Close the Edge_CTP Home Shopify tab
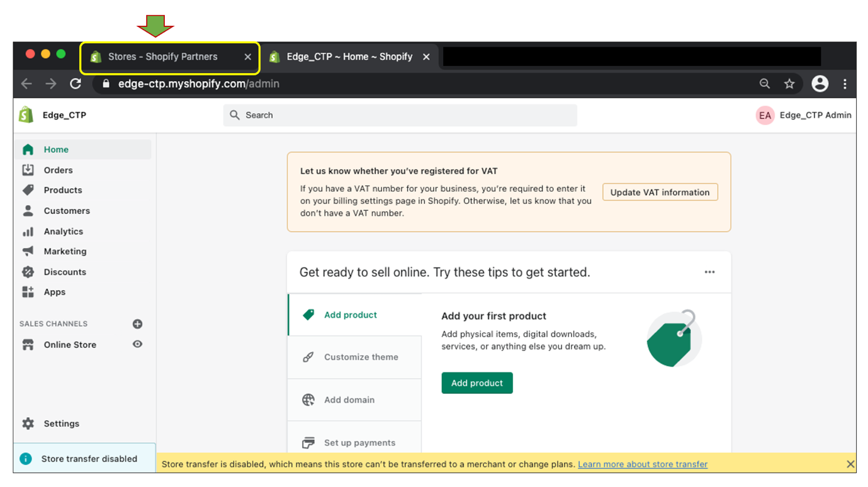Screen dimensions: 868x487 (426, 57)
